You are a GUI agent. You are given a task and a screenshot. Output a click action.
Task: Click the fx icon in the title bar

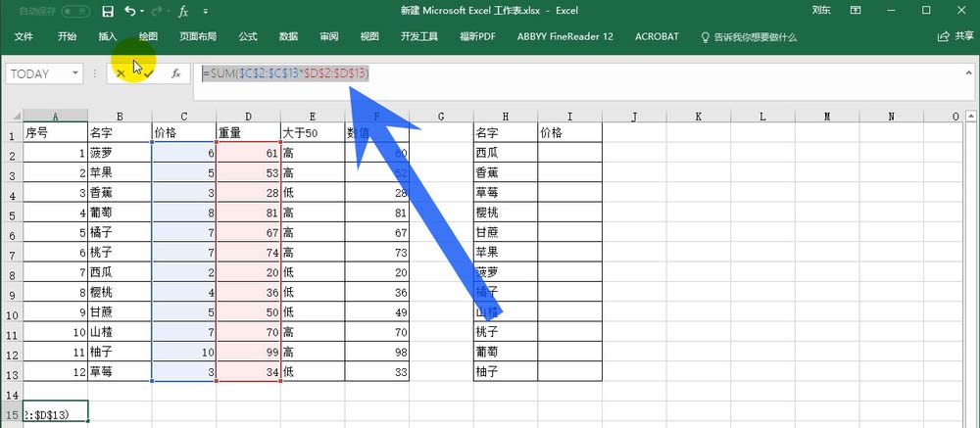[184, 11]
